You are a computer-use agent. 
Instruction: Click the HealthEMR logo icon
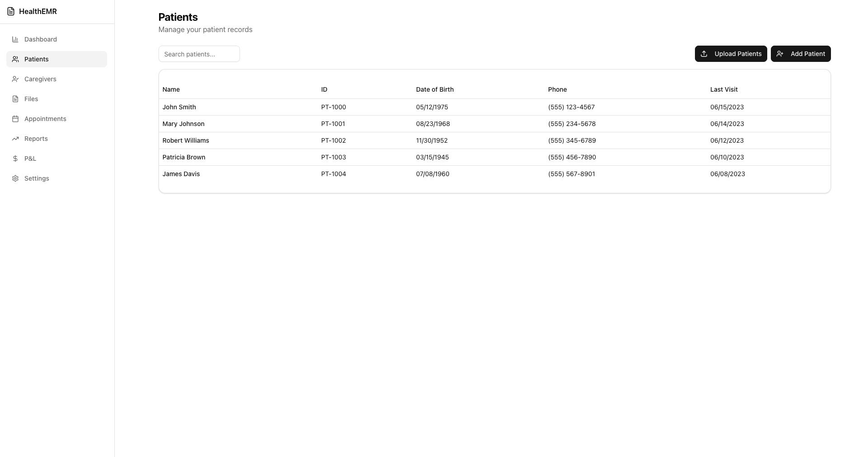[10, 11]
